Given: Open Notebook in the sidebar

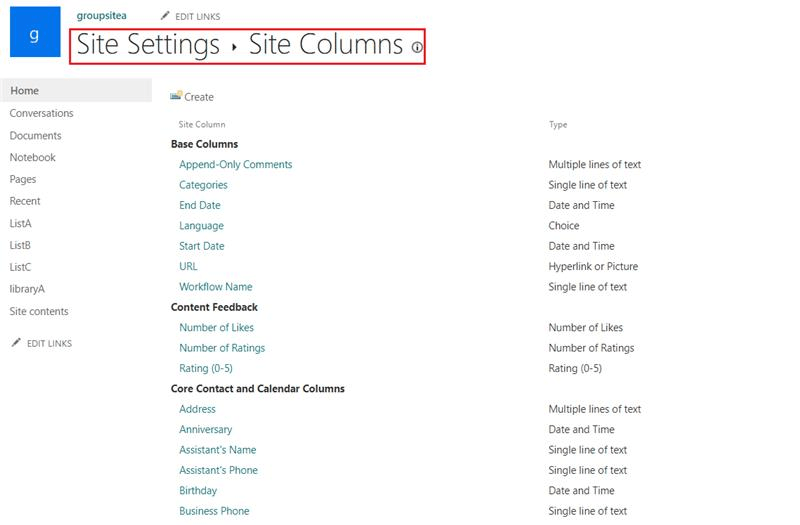Looking at the screenshot, I should [33, 158].
